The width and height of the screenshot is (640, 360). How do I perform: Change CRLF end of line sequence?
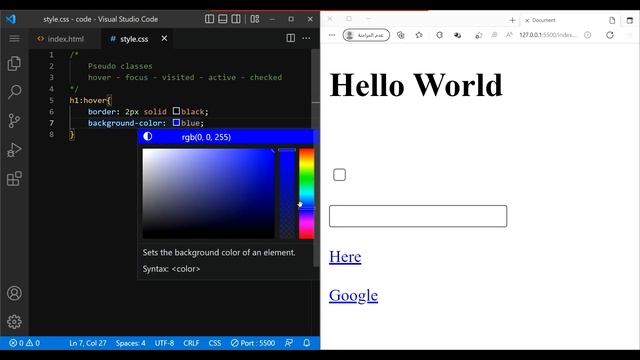(191, 343)
